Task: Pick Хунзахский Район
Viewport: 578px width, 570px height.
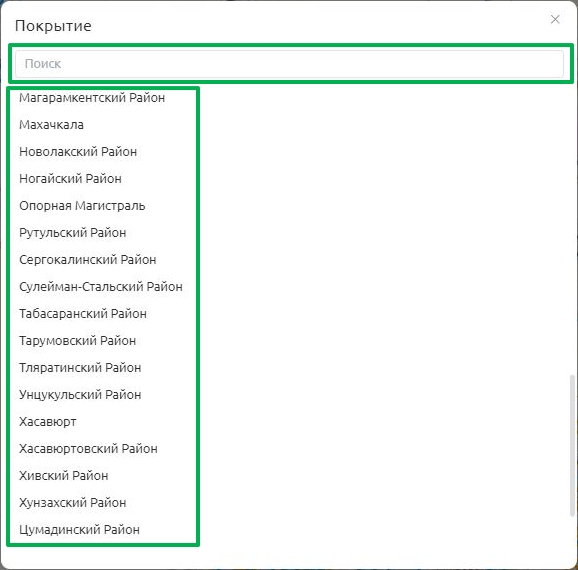Action: [73, 503]
